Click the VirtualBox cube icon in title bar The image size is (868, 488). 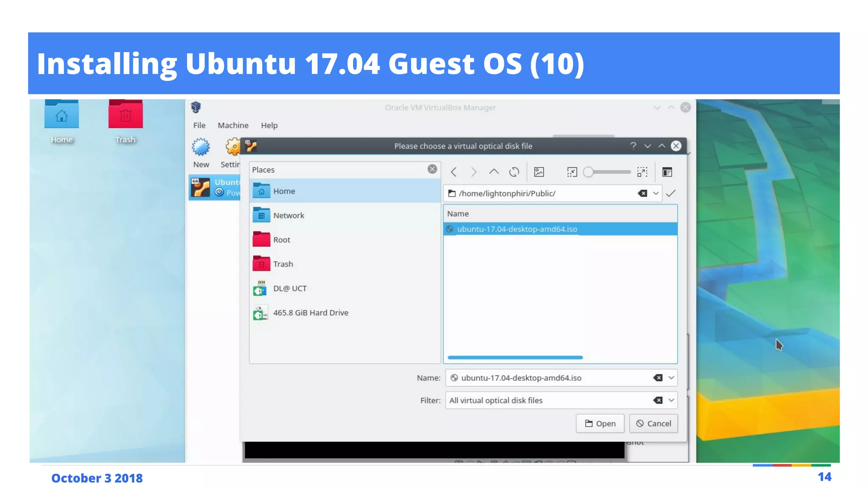pos(196,108)
